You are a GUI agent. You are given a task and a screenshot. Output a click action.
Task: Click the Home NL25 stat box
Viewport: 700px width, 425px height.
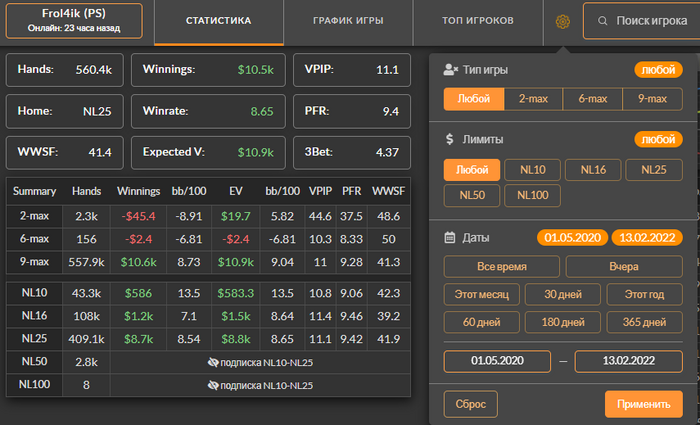[x=65, y=111]
